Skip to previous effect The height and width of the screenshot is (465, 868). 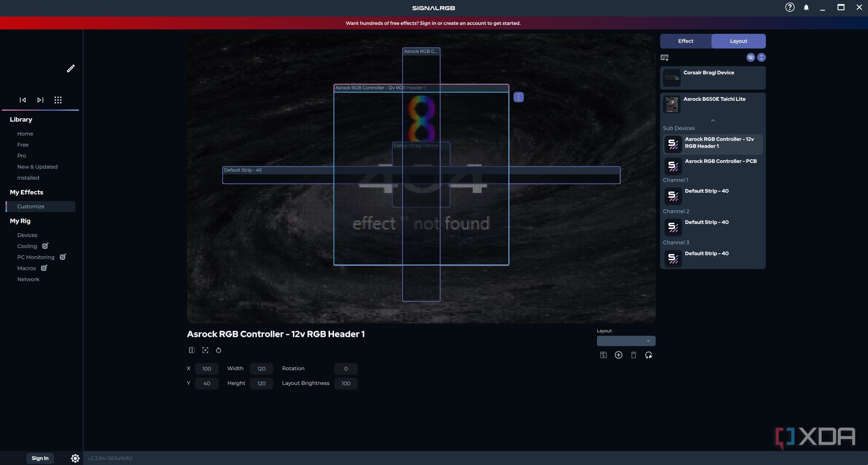[x=23, y=100]
